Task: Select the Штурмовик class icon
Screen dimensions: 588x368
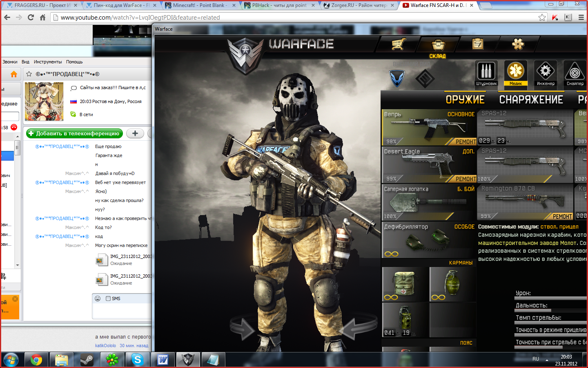Action: [x=486, y=74]
